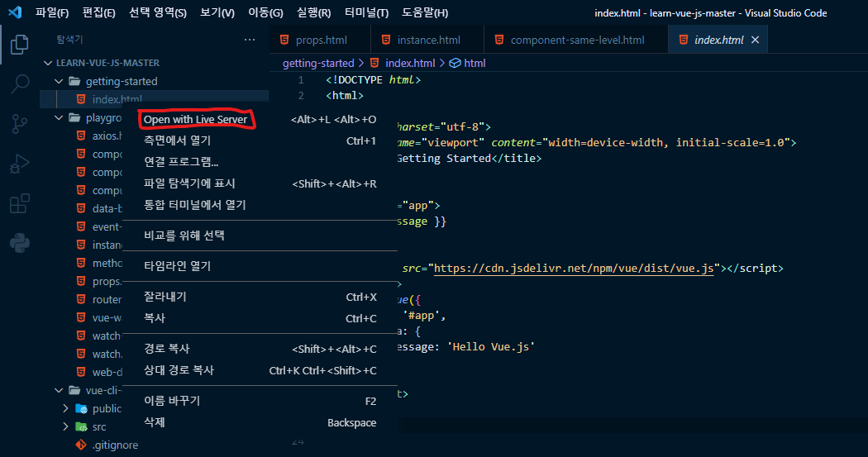Viewport: 868px width, 457px height.
Task: Choose Open with Live Server
Action: pyautogui.click(x=260, y=120)
